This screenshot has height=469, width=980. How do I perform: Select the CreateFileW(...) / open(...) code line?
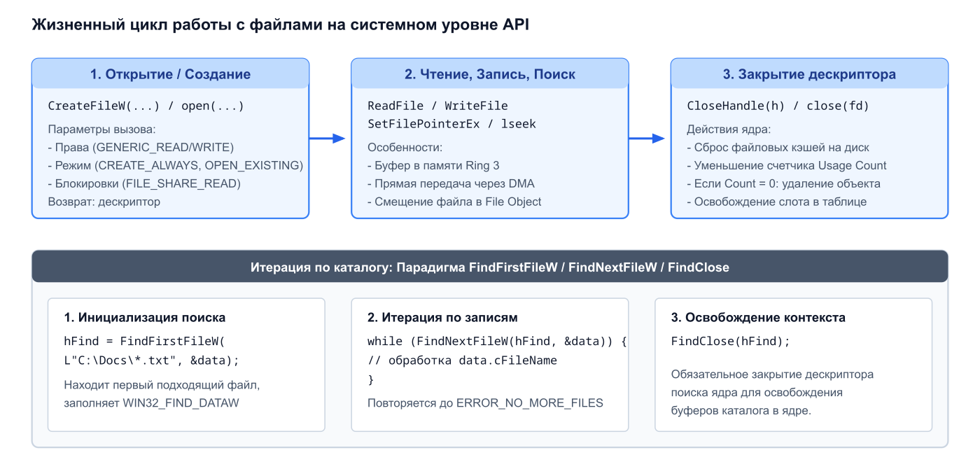(x=146, y=106)
